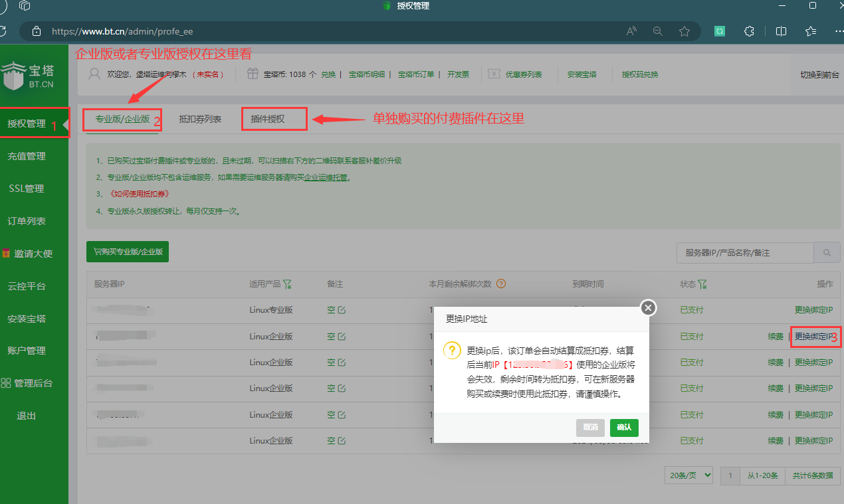
Task: Open the 20条/页 page size dropdown
Action: click(x=688, y=475)
